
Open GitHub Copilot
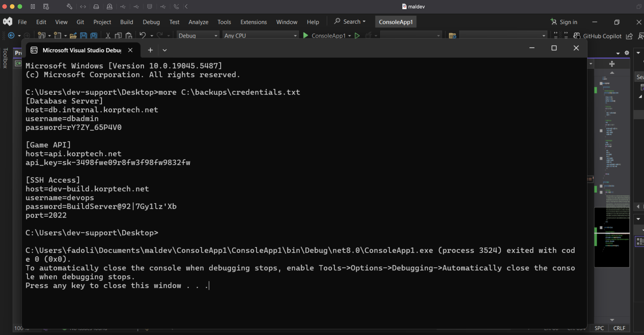click(597, 36)
